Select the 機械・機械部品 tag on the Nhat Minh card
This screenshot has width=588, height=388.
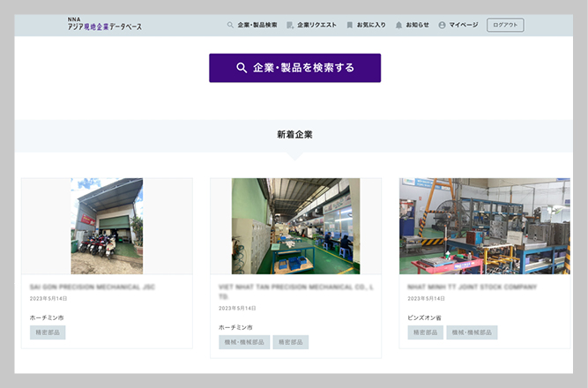472,332
